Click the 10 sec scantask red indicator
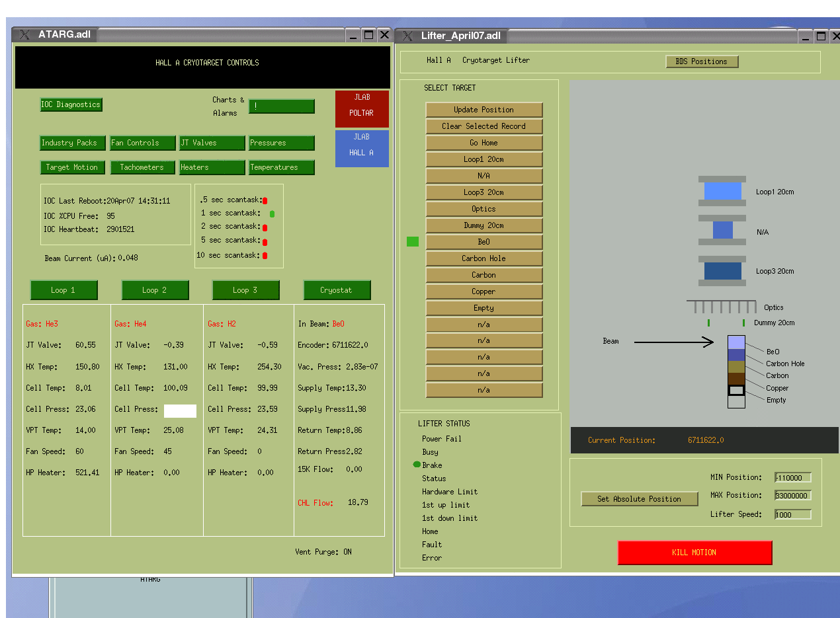 pos(265,255)
